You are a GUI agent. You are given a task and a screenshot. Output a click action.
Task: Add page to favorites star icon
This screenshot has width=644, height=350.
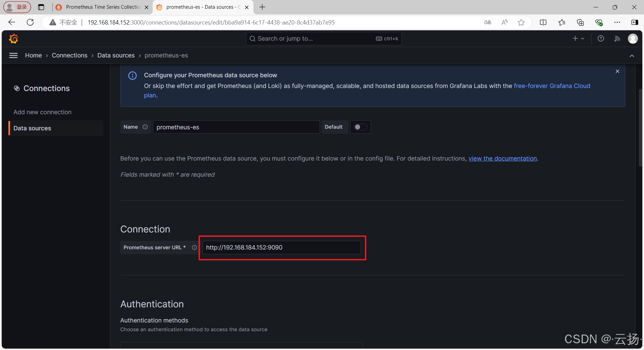[x=521, y=23]
